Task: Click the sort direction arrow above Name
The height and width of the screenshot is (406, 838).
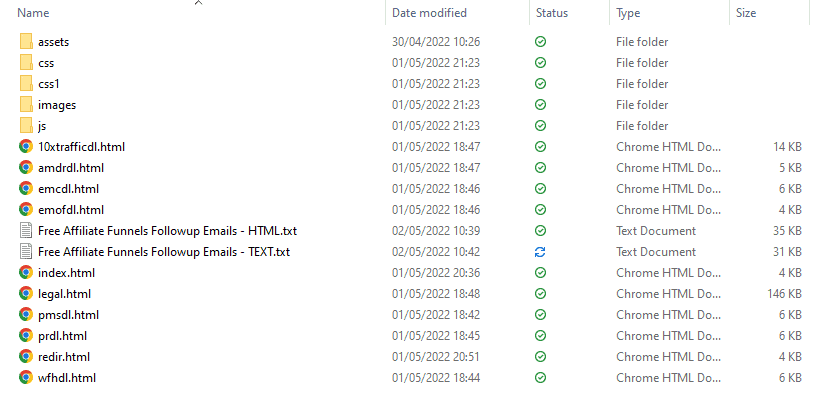Action: [198, 3]
